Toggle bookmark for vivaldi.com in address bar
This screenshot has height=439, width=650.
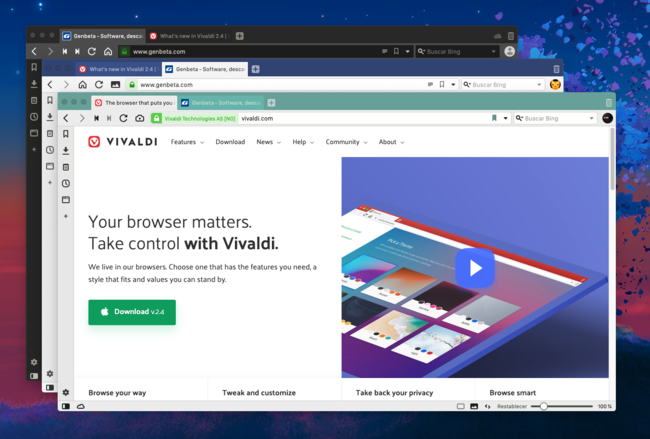(x=494, y=118)
